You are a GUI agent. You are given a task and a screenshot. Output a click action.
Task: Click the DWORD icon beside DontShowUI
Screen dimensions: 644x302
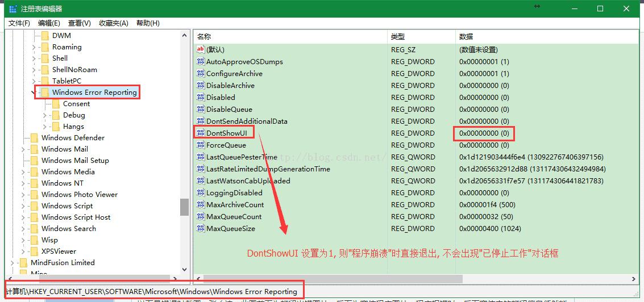pyautogui.click(x=201, y=133)
